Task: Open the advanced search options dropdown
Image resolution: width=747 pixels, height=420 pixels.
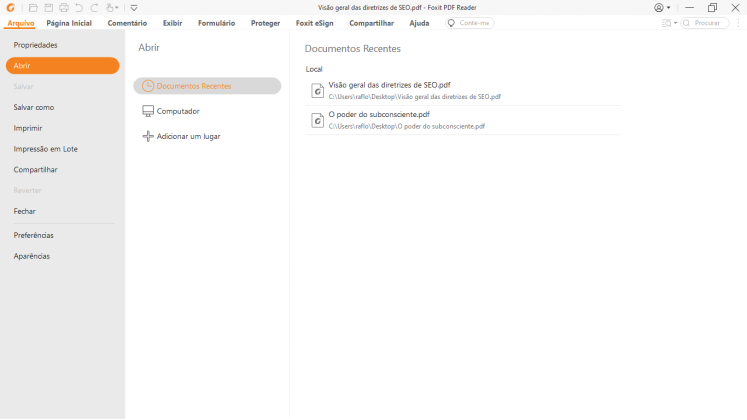Action: pyautogui.click(x=669, y=23)
